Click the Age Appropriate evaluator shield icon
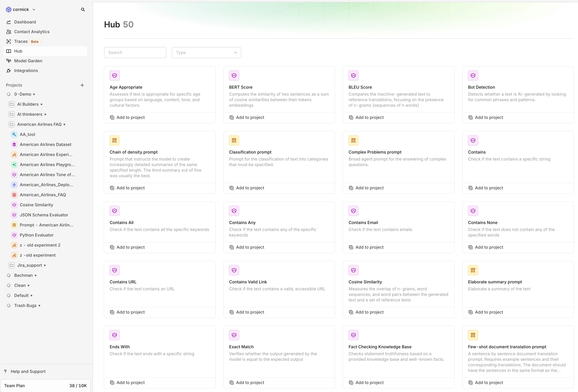This screenshot has height=392, width=578. click(x=114, y=75)
